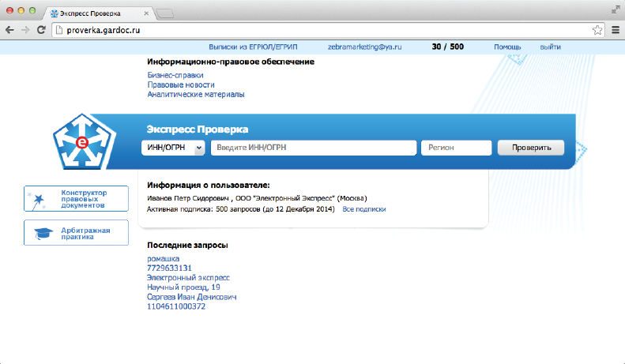
Task: Click the browser forward arrow
Action: coord(25,30)
